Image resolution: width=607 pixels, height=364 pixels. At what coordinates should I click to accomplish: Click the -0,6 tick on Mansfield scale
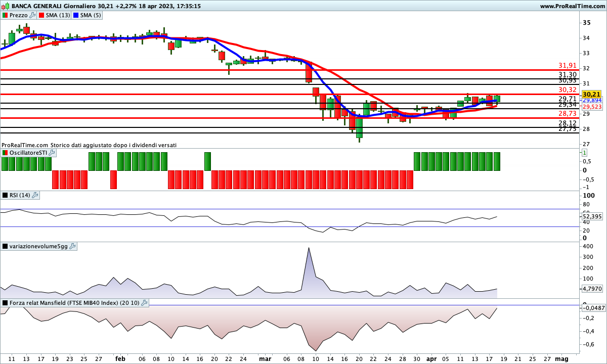coord(588,344)
